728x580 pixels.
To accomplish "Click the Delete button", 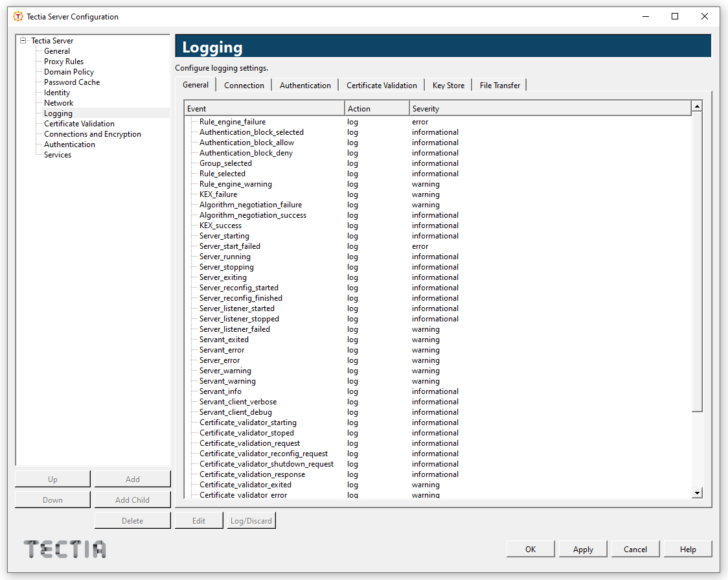I will [132, 521].
